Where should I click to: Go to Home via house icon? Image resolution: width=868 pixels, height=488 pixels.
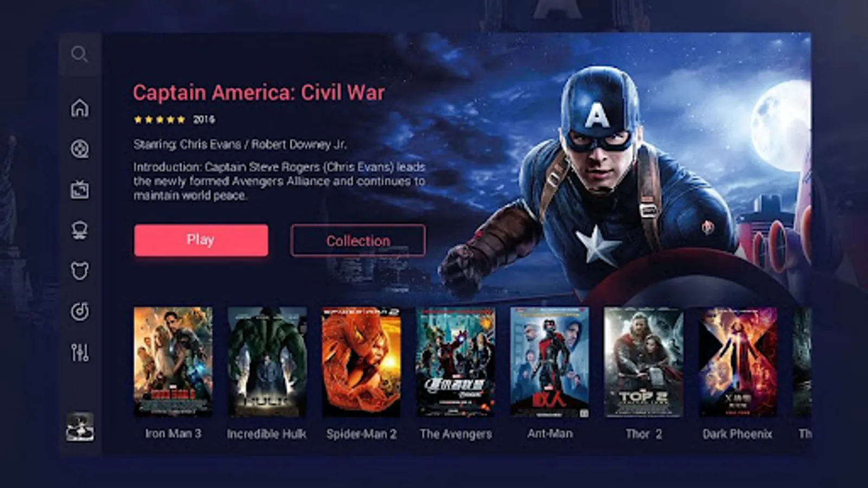80,108
